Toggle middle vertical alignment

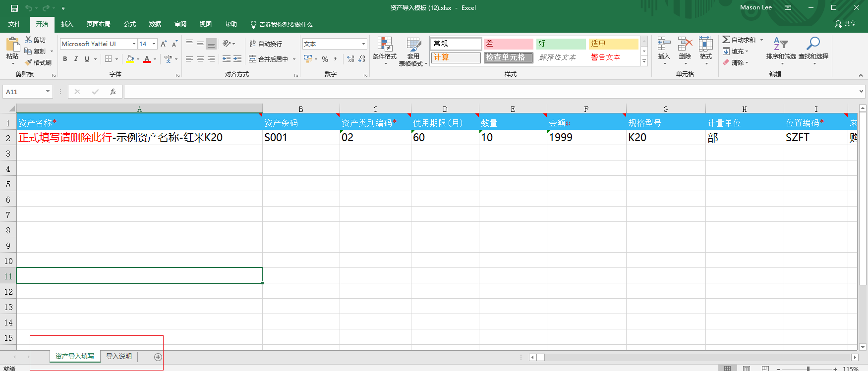coord(200,44)
